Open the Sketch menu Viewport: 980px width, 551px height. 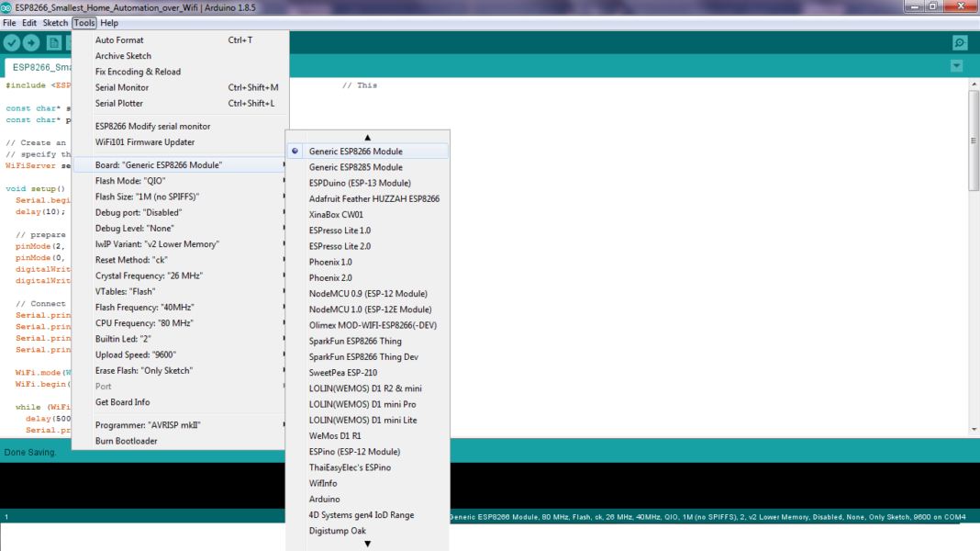tap(55, 23)
